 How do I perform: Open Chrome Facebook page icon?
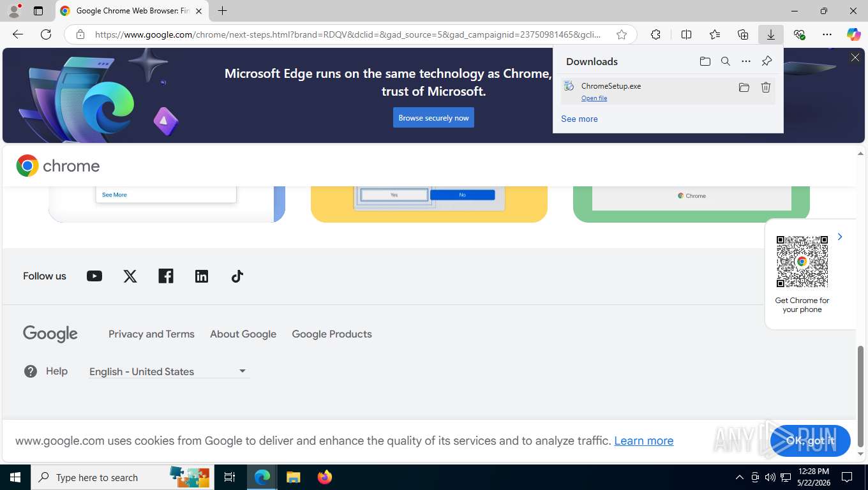166,276
